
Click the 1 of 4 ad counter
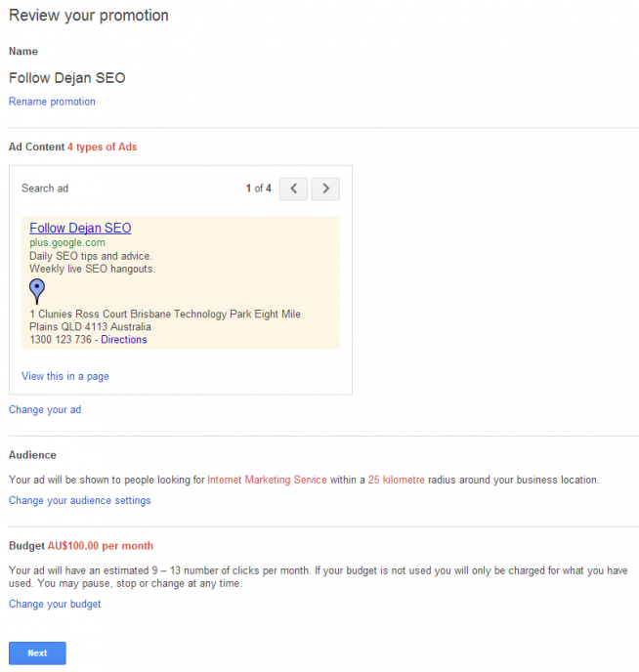tap(258, 189)
